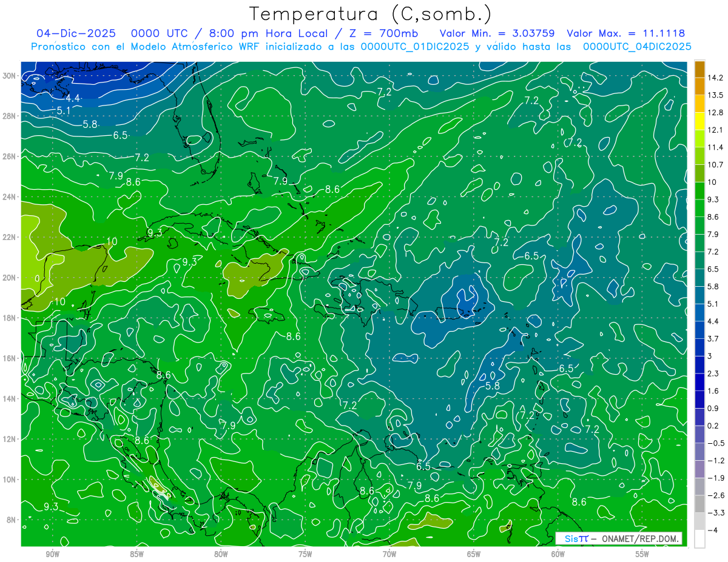Click the title "Temperatura (C,somb.)"
This screenshot has width=728, height=562.
pyautogui.click(x=371, y=14)
